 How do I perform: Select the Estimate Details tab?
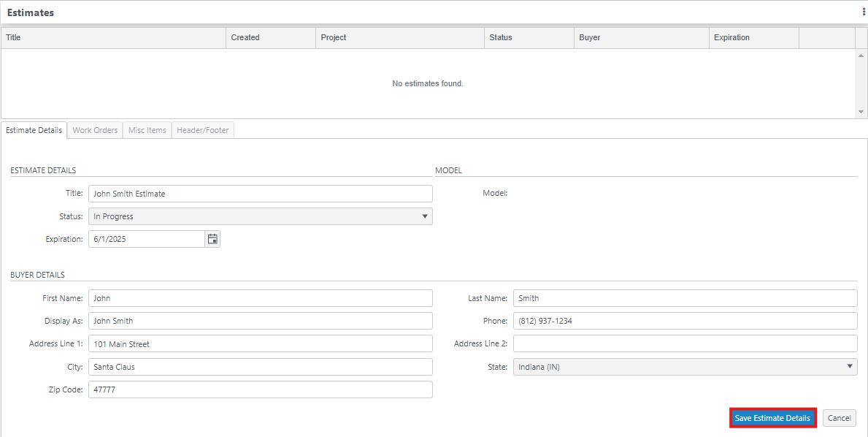click(x=34, y=130)
